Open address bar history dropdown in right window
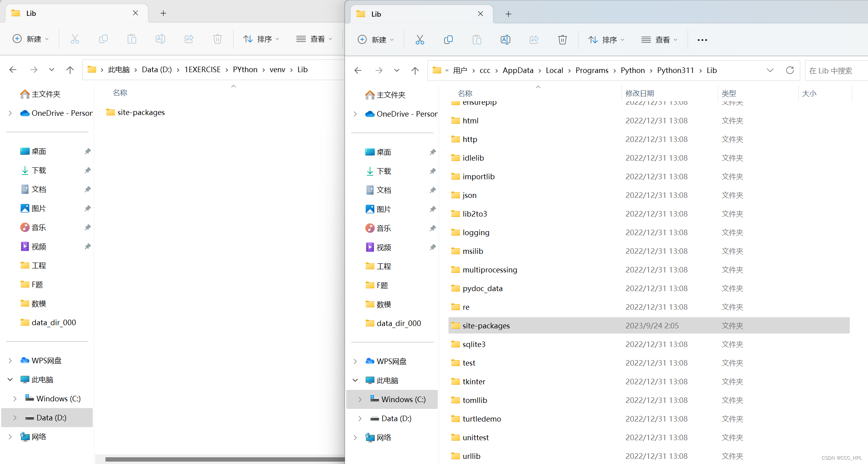The width and height of the screenshot is (868, 464). click(770, 70)
